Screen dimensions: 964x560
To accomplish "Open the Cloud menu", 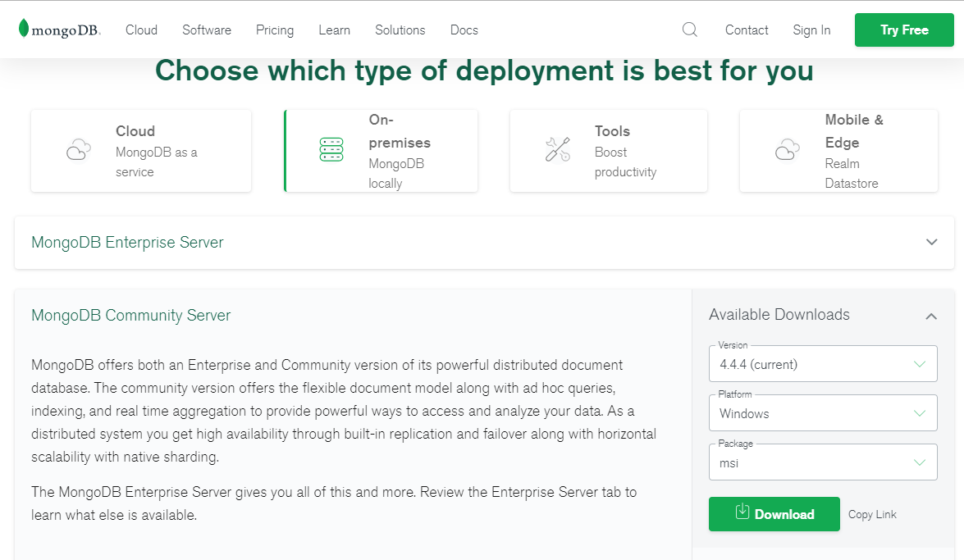I will 141,30.
